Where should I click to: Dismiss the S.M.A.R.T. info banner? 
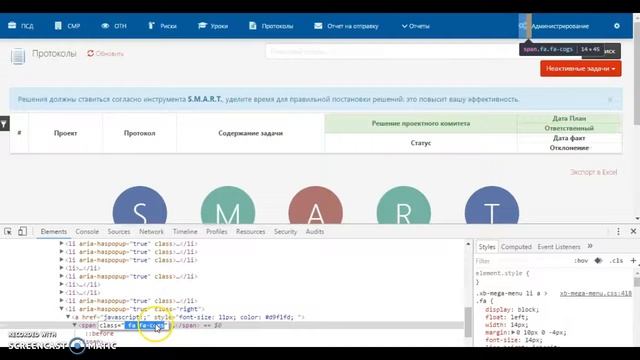click(x=610, y=99)
